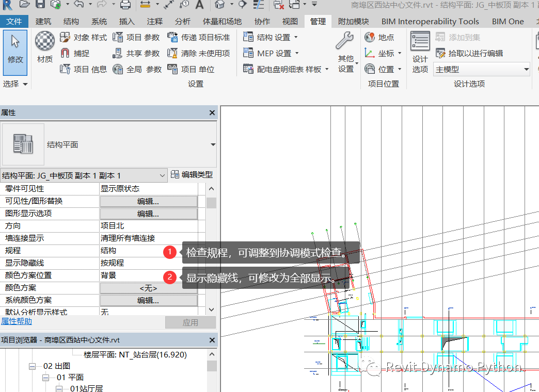Viewport: 539px width, 392px height.
Task: Click the Revit R application logo
Action: click(x=7, y=5)
